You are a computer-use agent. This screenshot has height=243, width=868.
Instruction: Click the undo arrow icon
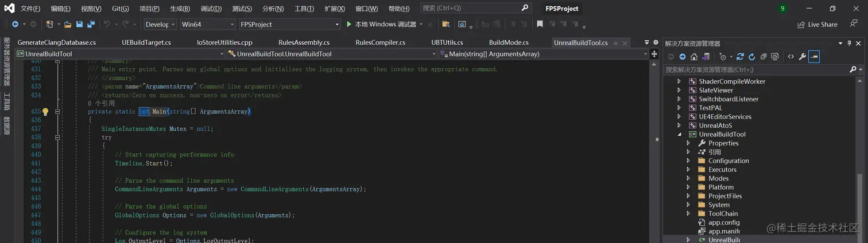click(x=106, y=24)
